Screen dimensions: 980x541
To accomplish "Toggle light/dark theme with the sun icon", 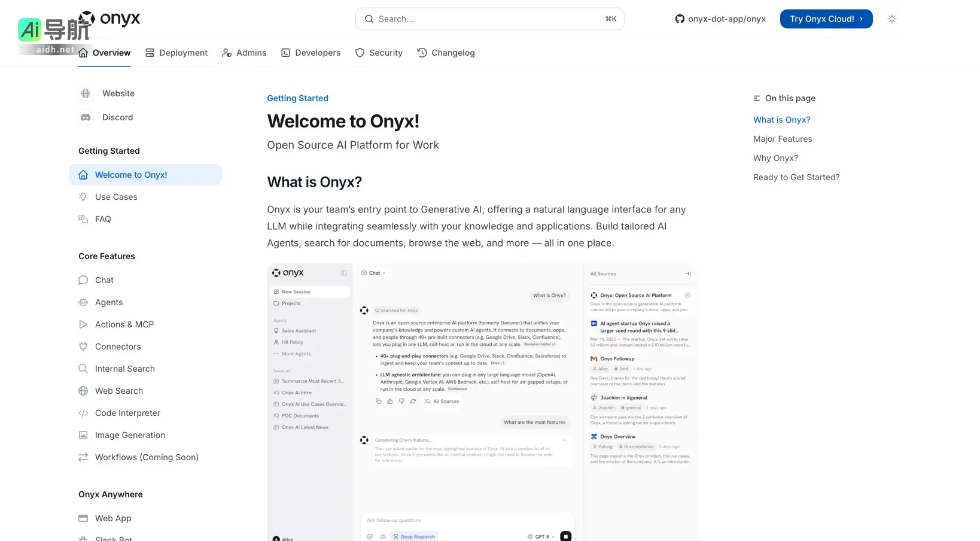I will tap(892, 19).
